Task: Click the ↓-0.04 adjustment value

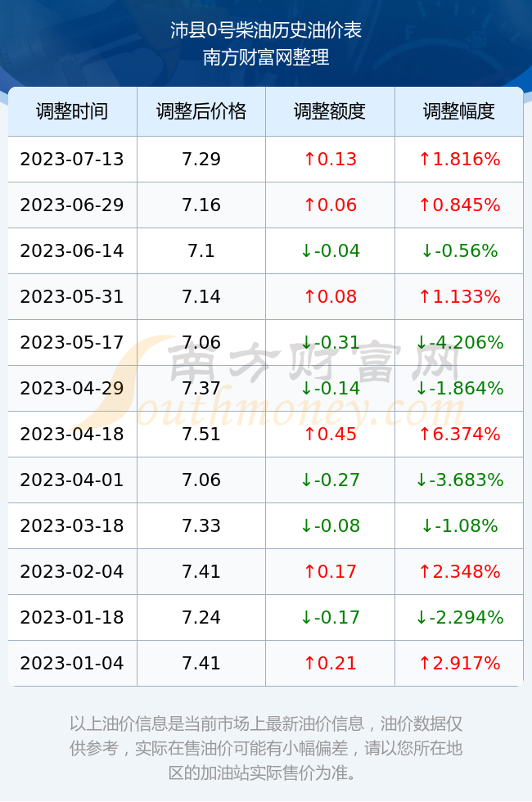Action: click(x=330, y=250)
